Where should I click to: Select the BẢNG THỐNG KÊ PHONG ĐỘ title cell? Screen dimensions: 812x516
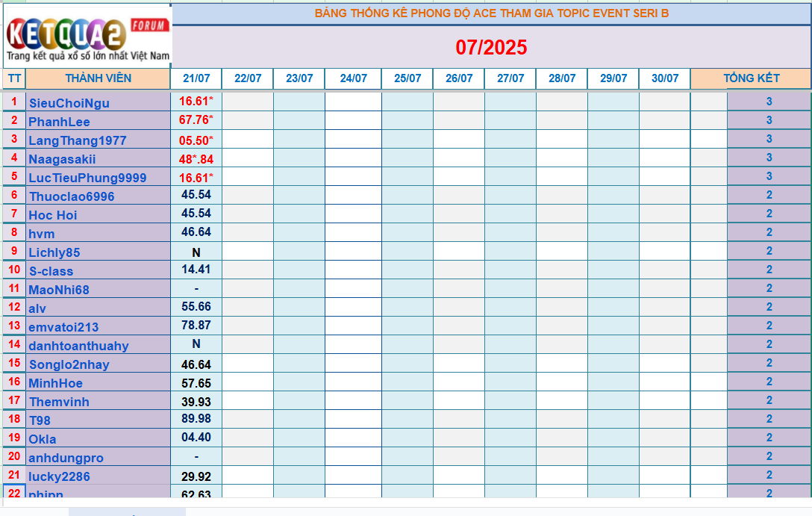pos(491,13)
